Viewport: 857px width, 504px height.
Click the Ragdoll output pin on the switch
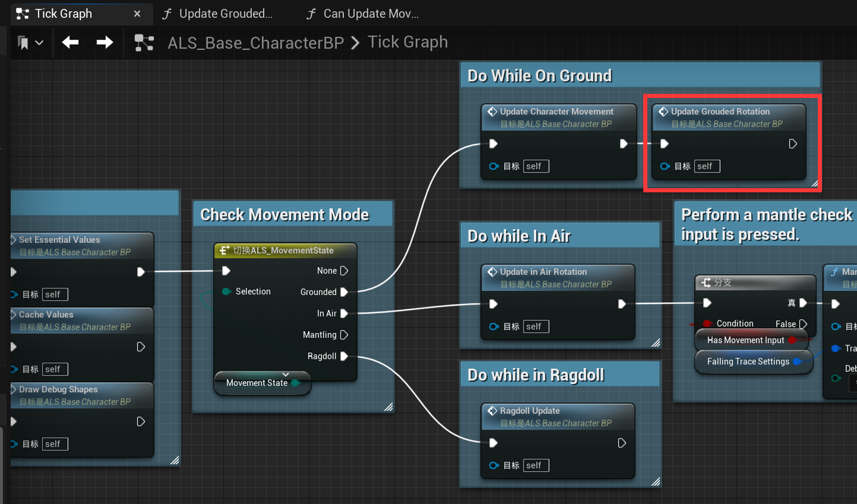click(x=344, y=356)
